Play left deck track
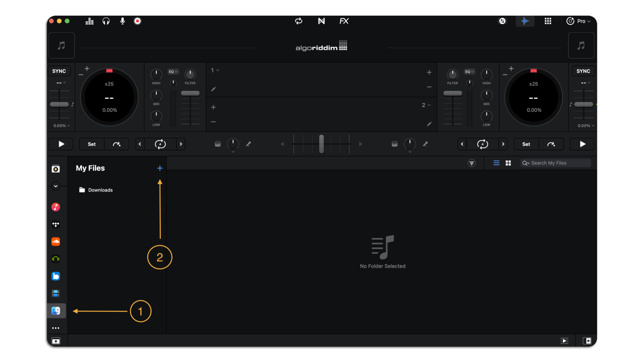The height and width of the screenshot is (362, 644). pos(61,144)
